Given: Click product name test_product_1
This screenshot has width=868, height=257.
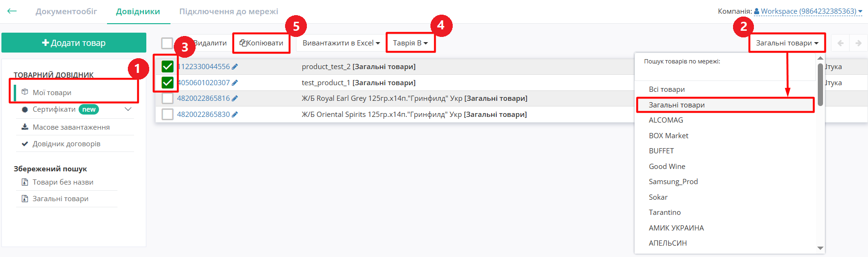Looking at the screenshot, I should [326, 83].
